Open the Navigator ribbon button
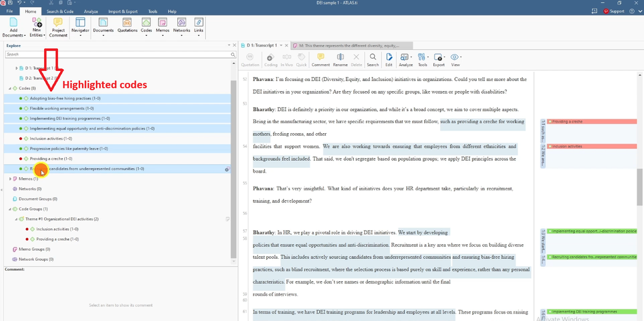This screenshot has height=321, width=644. 80,28
